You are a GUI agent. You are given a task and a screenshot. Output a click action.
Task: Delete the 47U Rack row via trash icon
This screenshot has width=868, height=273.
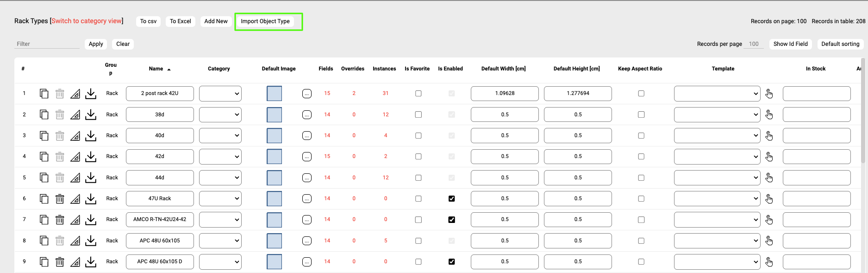60,199
